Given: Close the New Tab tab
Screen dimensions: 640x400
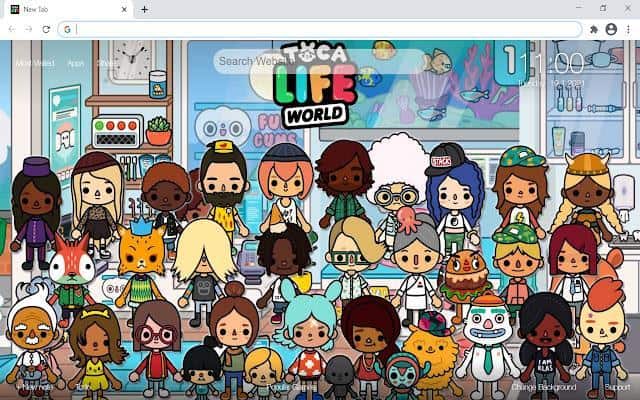Looking at the screenshot, I should click(124, 9).
